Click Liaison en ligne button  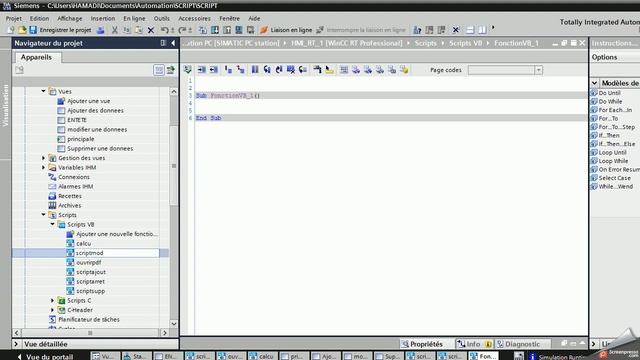[x=286, y=30]
